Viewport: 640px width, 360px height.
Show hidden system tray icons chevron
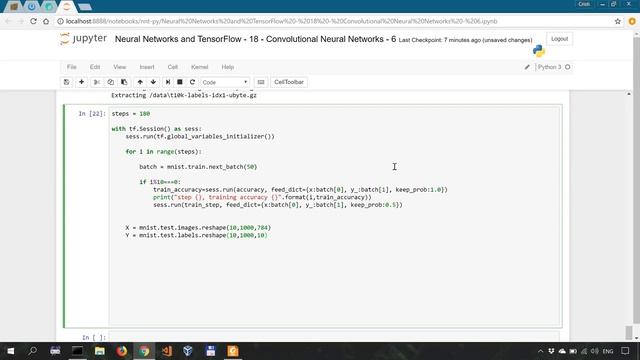point(540,351)
